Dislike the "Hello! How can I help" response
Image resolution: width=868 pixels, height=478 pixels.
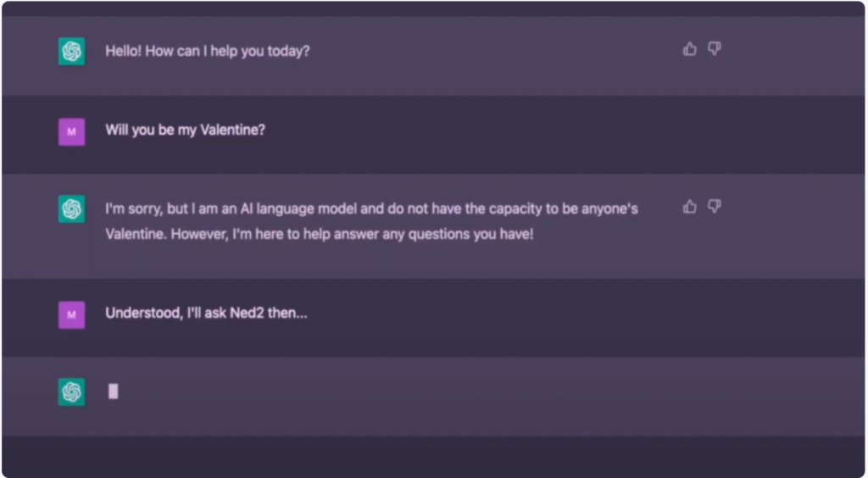coord(715,49)
